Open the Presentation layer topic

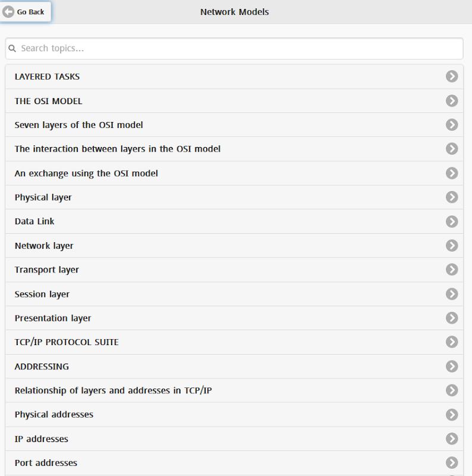tap(53, 318)
